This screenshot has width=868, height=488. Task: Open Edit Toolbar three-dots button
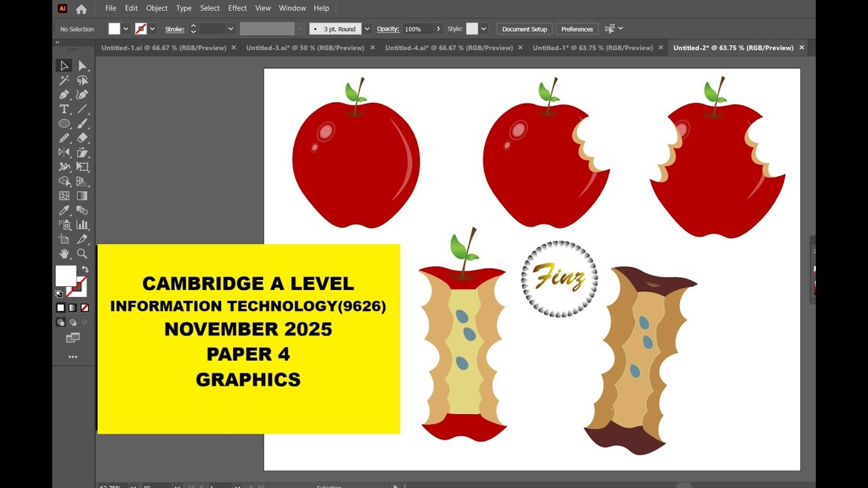[73, 357]
